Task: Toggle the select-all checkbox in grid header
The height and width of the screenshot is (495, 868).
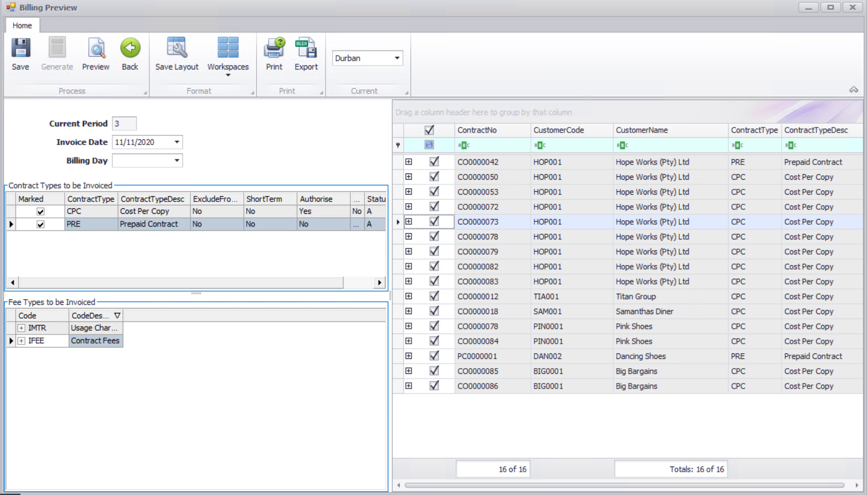Action: tap(429, 130)
